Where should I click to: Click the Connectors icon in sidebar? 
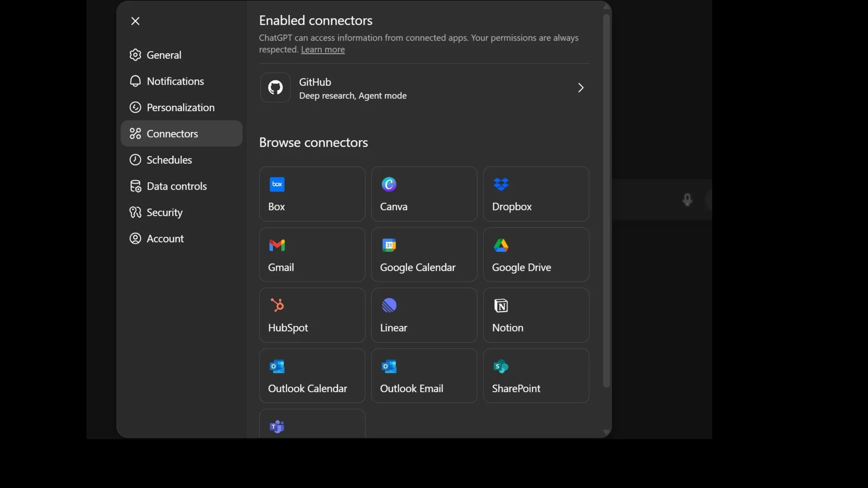[x=135, y=134]
